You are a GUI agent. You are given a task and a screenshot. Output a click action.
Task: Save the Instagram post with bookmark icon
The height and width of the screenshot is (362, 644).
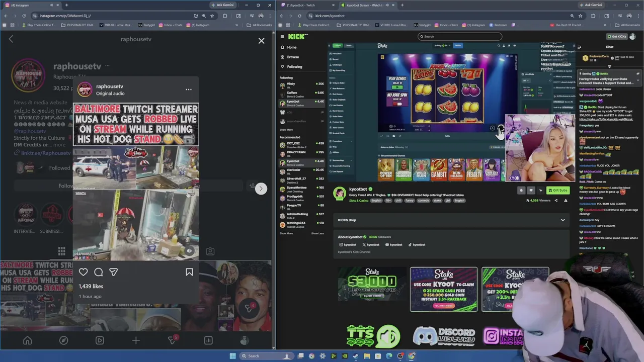[189, 272]
